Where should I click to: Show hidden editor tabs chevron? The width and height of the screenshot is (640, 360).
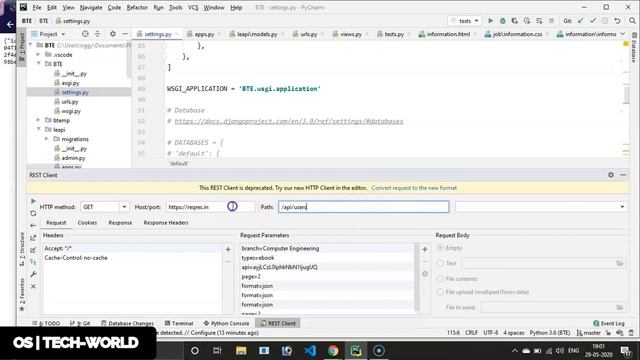coord(623,34)
